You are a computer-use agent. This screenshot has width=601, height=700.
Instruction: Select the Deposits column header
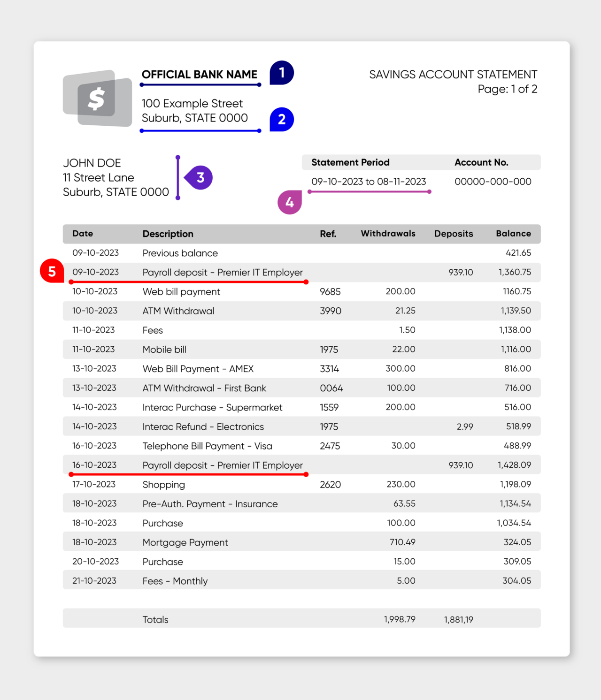coord(453,234)
